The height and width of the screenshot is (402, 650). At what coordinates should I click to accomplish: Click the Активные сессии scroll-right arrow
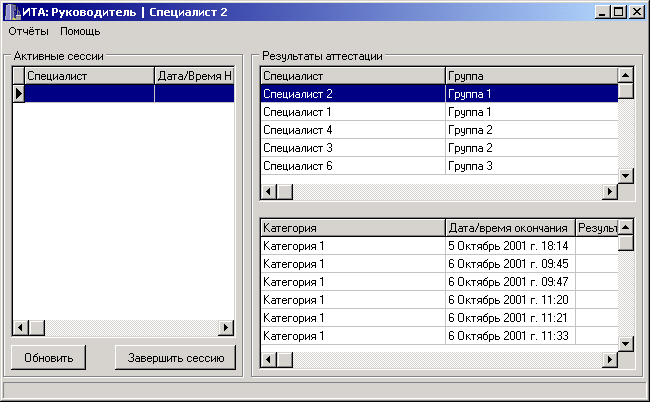coord(226,328)
